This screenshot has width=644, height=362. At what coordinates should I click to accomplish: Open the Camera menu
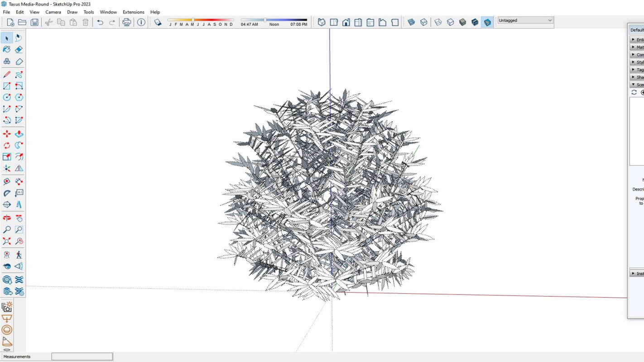[53, 12]
